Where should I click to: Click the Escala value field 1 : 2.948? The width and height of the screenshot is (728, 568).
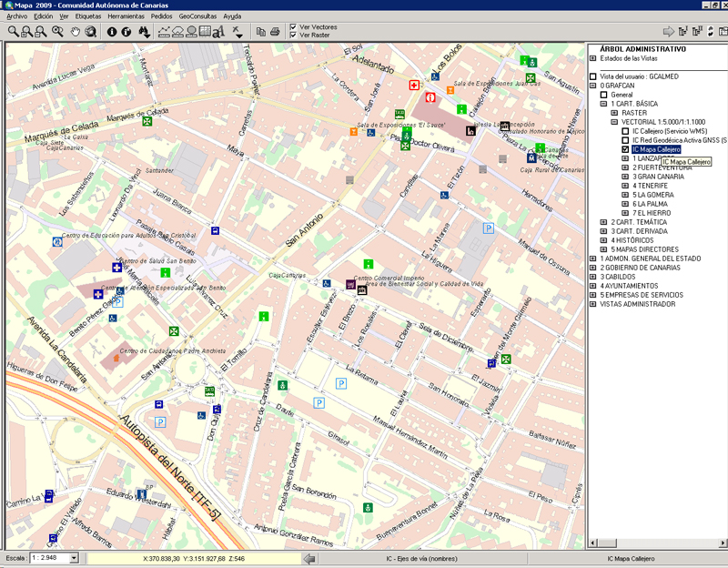coord(50,558)
